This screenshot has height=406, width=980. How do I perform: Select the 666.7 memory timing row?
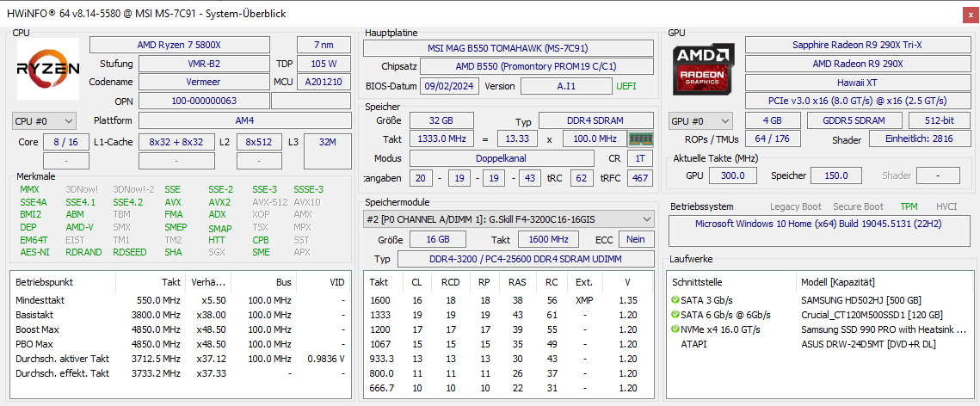[x=508, y=388]
